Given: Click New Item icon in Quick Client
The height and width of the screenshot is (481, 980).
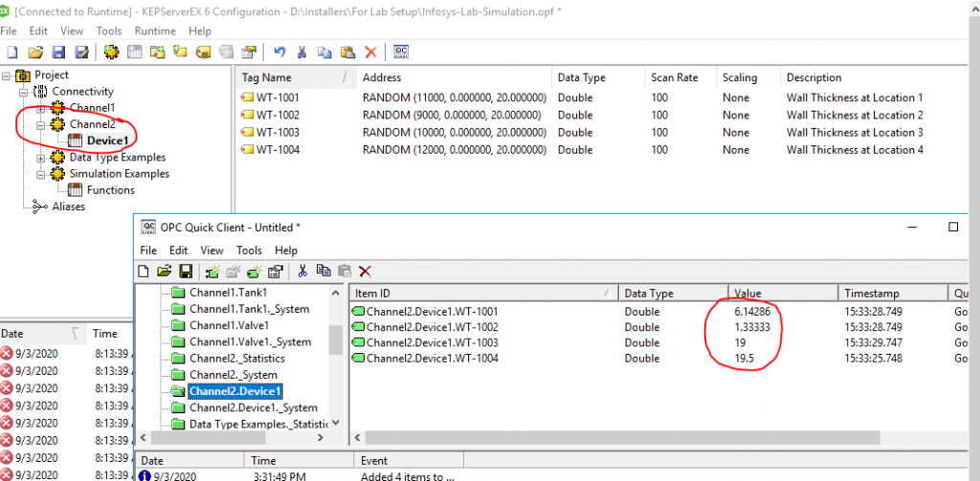Looking at the screenshot, I should point(255,272).
